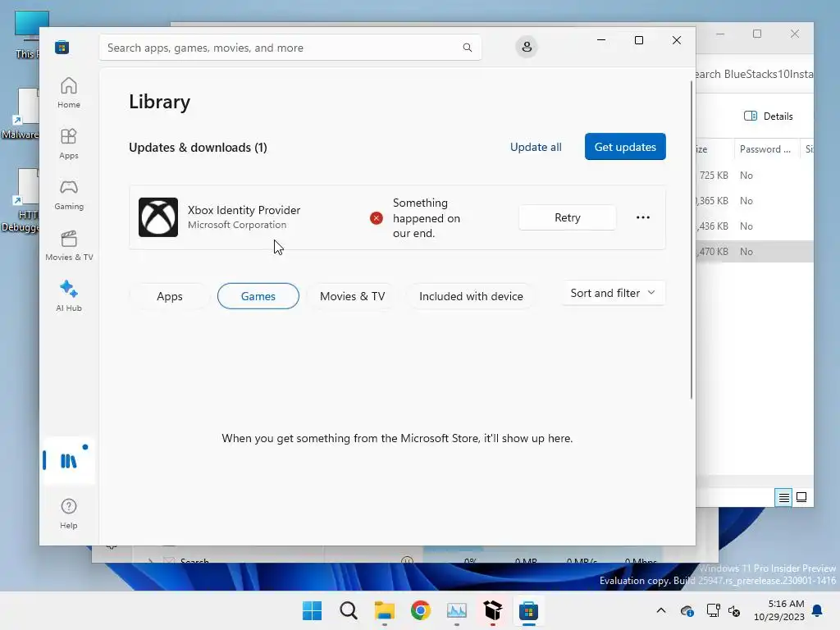Click Updates & downloads (1) heading
Screen dimensions: 840x630
click(x=198, y=148)
